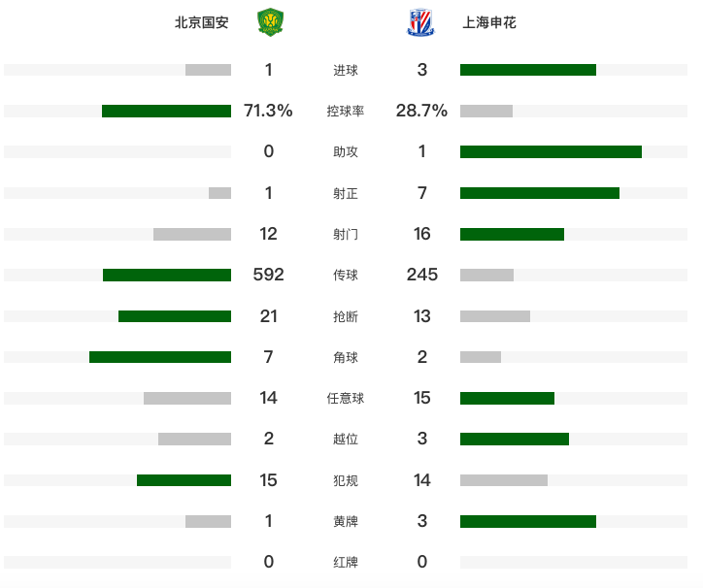Image resolution: width=703 pixels, height=588 pixels.
Task: Click the Shanghai Shenhua blue crest logo
Action: tap(420, 22)
